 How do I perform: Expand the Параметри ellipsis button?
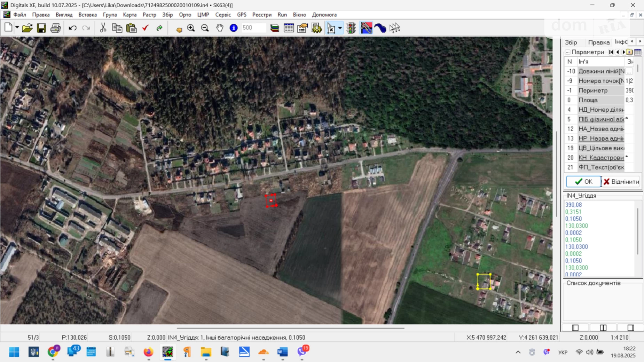tap(567, 52)
